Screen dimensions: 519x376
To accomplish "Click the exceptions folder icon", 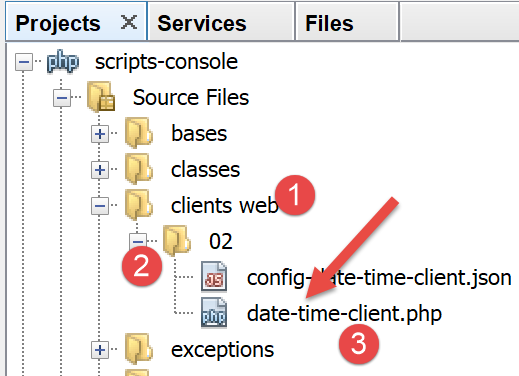I will pyautogui.click(x=139, y=349).
